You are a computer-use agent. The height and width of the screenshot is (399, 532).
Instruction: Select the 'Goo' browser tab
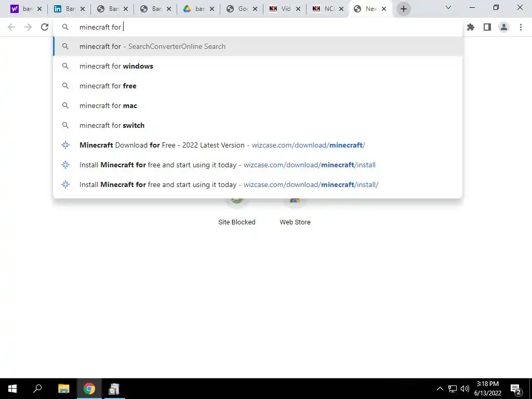point(238,9)
